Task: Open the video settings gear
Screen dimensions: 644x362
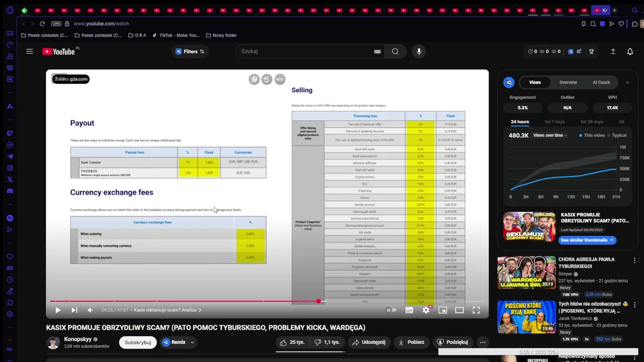Action: click(x=426, y=310)
